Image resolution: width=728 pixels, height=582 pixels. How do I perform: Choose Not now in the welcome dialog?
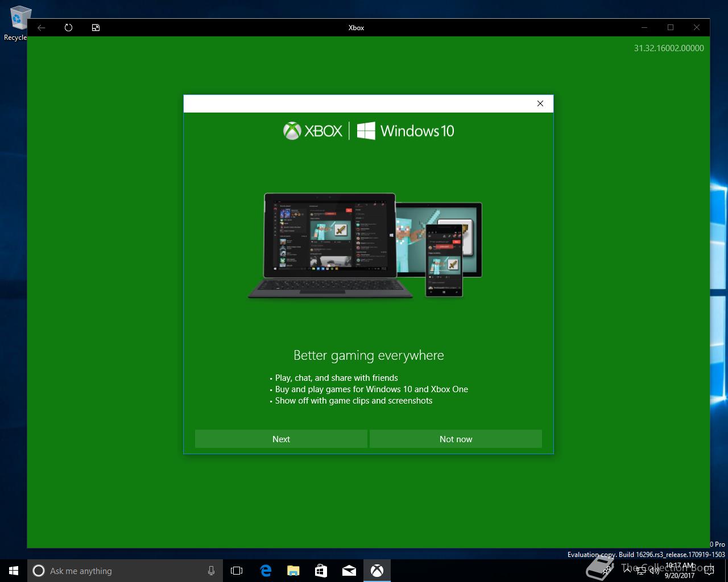coord(456,439)
